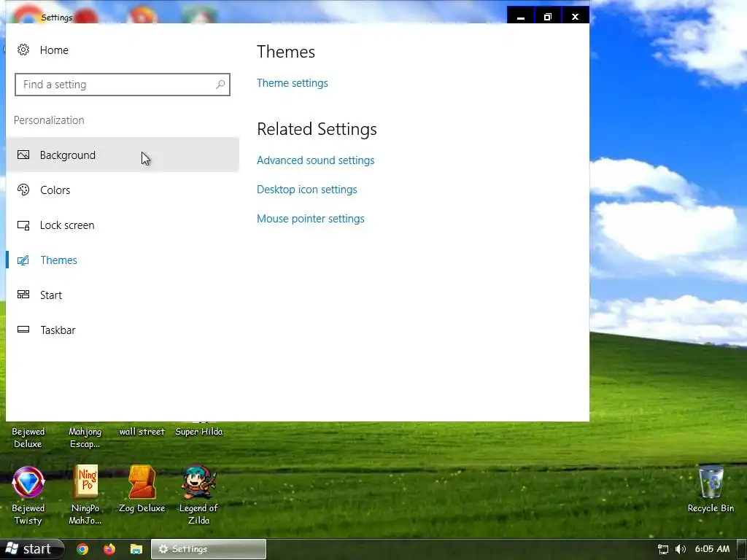The height and width of the screenshot is (560, 747).
Task: Open File Explorer from taskbar
Action: pos(136,549)
